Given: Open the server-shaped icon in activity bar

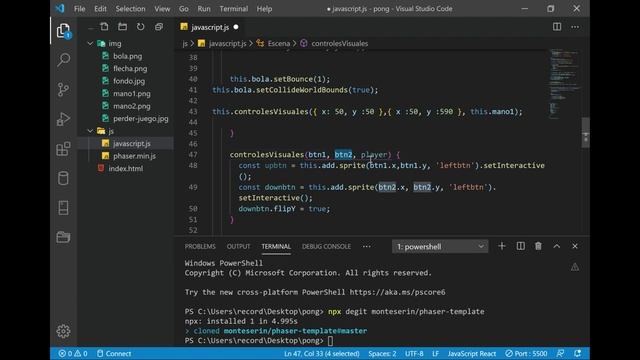Looking at the screenshot, I should (x=63, y=208).
